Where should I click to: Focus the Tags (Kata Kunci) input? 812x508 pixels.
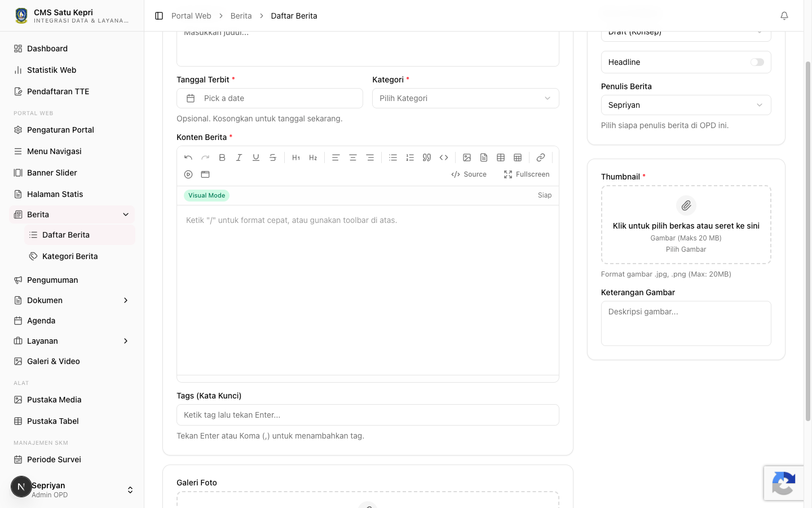tap(368, 415)
